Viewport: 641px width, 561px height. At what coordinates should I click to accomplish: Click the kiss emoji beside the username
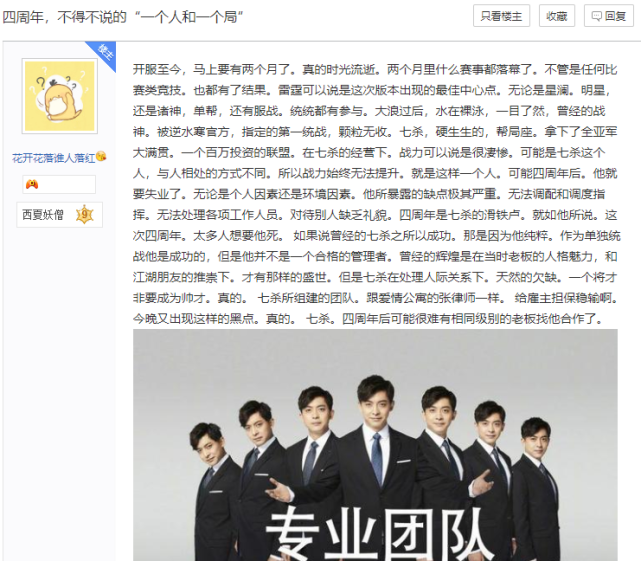coord(101,157)
